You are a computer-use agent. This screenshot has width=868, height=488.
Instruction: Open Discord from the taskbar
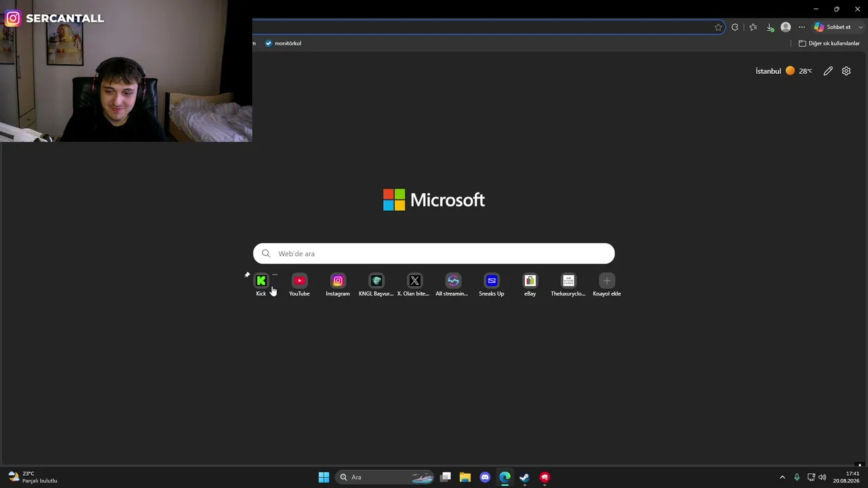pyautogui.click(x=485, y=477)
